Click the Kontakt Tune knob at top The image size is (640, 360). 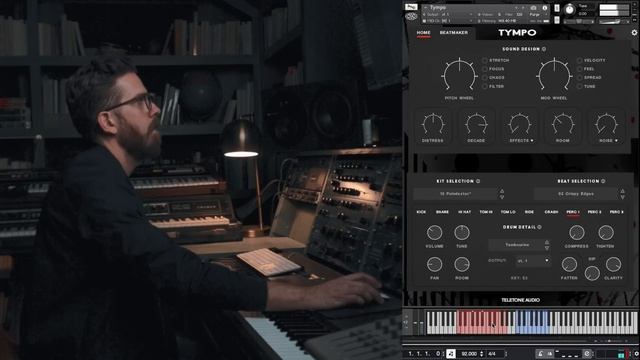click(569, 10)
